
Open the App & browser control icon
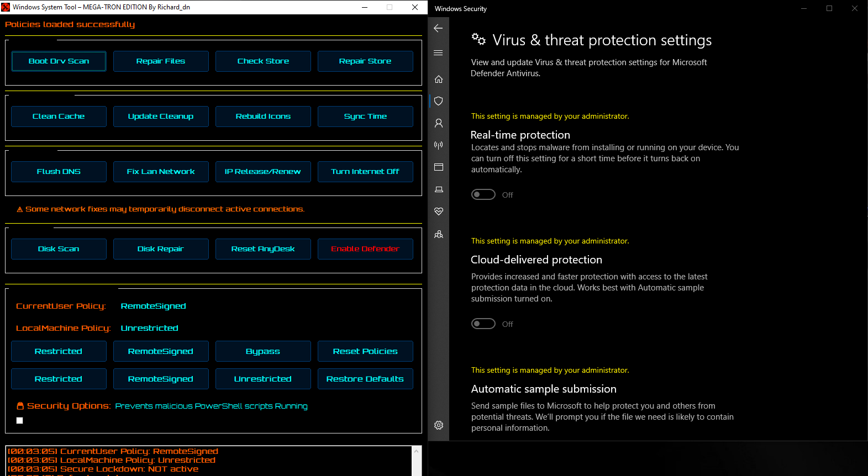coord(439,167)
